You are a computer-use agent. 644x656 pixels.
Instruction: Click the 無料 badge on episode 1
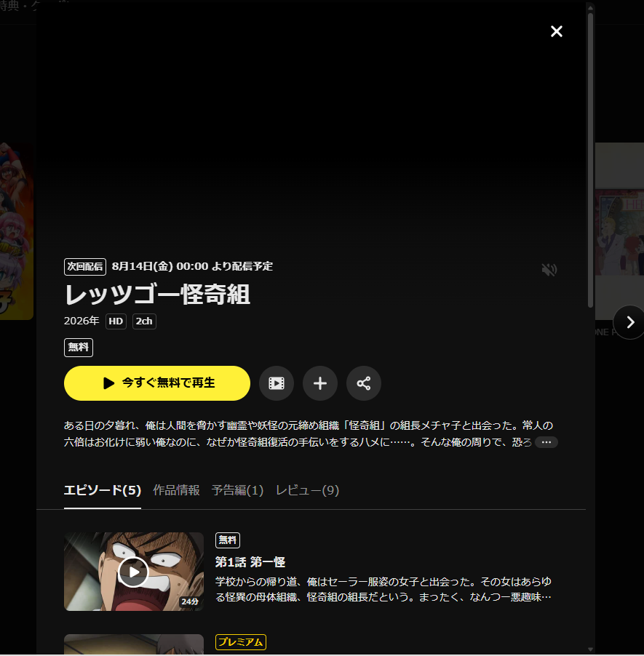[227, 540]
